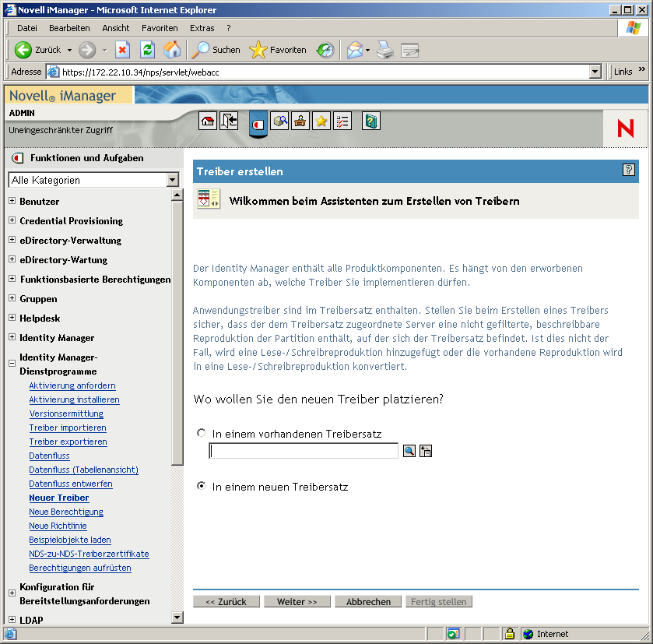Open the Object History icon beside the field
The image size is (653, 644).
[425, 450]
